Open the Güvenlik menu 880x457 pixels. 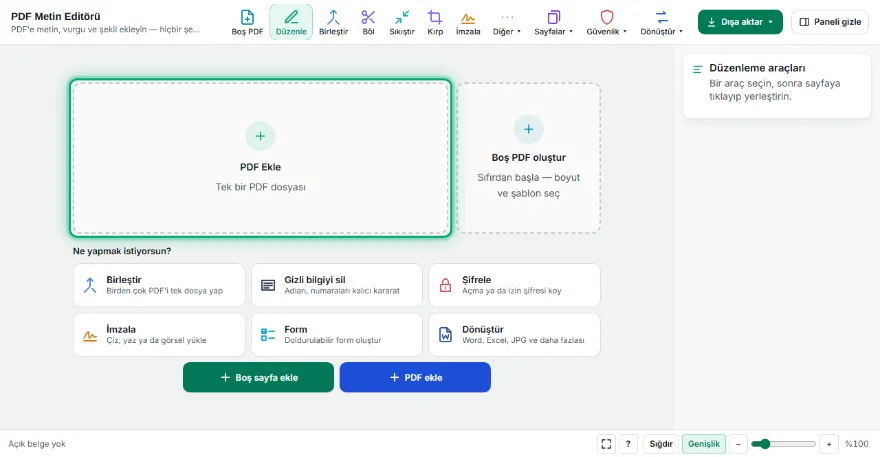(607, 22)
